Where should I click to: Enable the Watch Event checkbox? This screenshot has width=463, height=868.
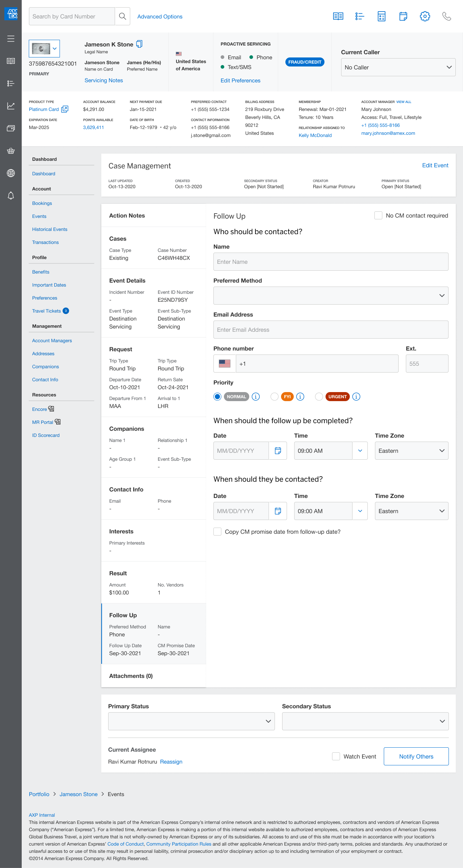point(336,756)
